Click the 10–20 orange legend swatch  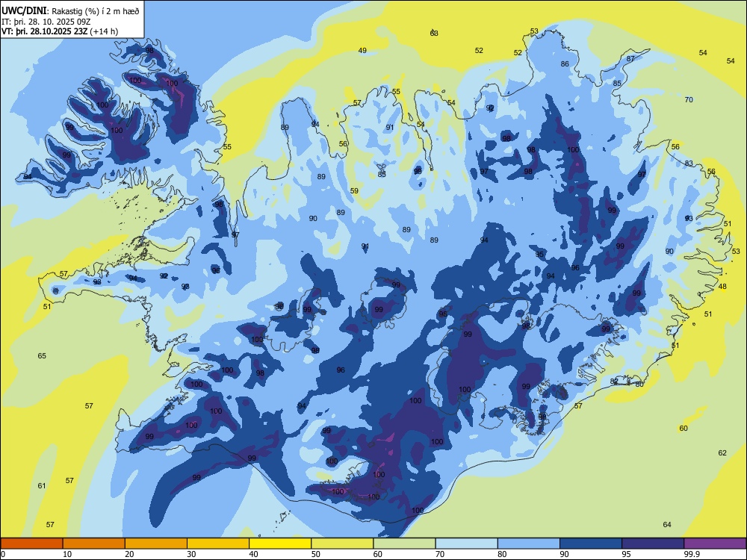click(x=94, y=544)
